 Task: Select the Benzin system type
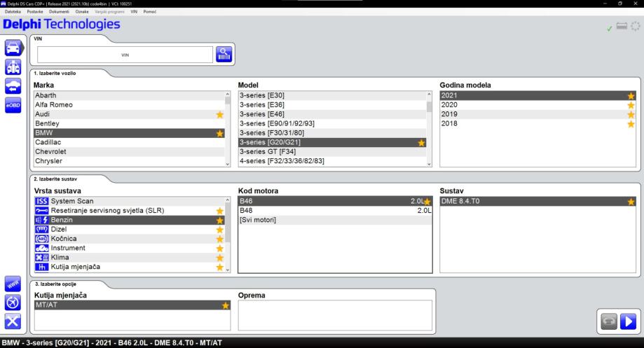tap(130, 220)
